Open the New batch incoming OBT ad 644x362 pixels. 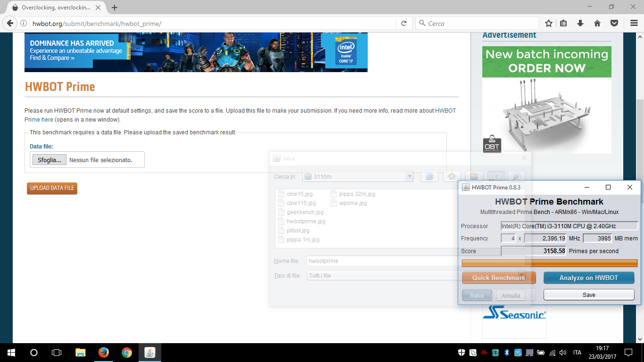pos(547,99)
